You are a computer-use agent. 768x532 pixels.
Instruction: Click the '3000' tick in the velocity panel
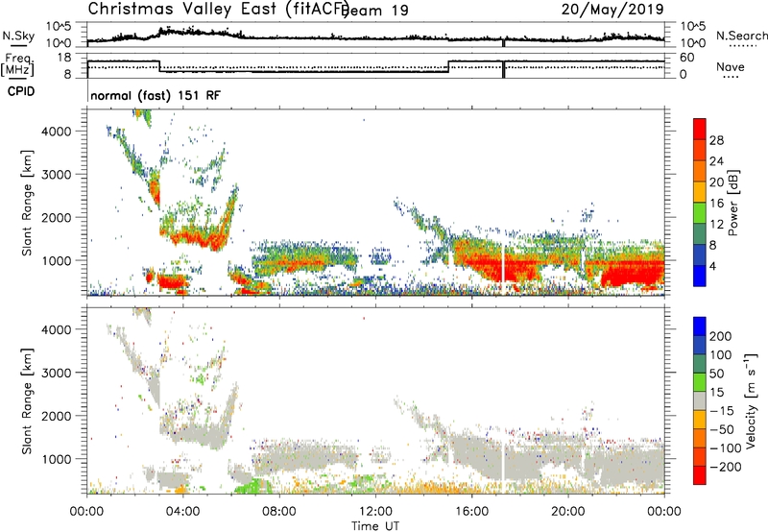coord(57,373)
